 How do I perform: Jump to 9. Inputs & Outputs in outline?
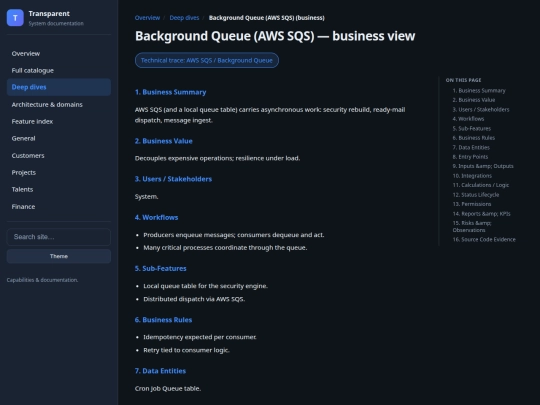pos(483,166)
